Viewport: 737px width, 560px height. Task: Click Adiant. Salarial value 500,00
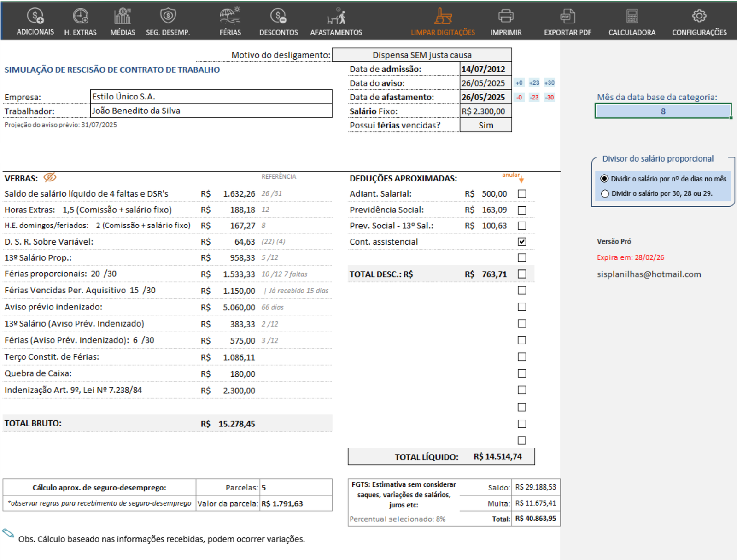pyautogui.click(x=494, y=194)
